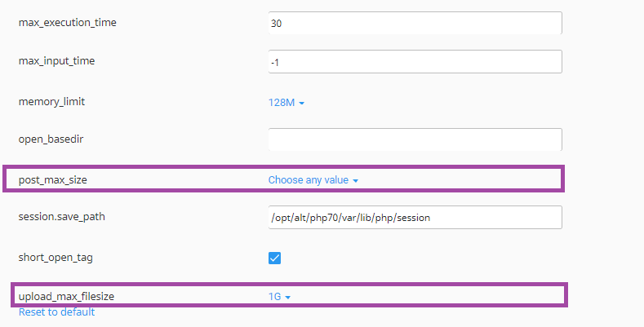Click the 'Reset to default' link
644x327 pixels.
pyautogui.click(x=56, y=312)
